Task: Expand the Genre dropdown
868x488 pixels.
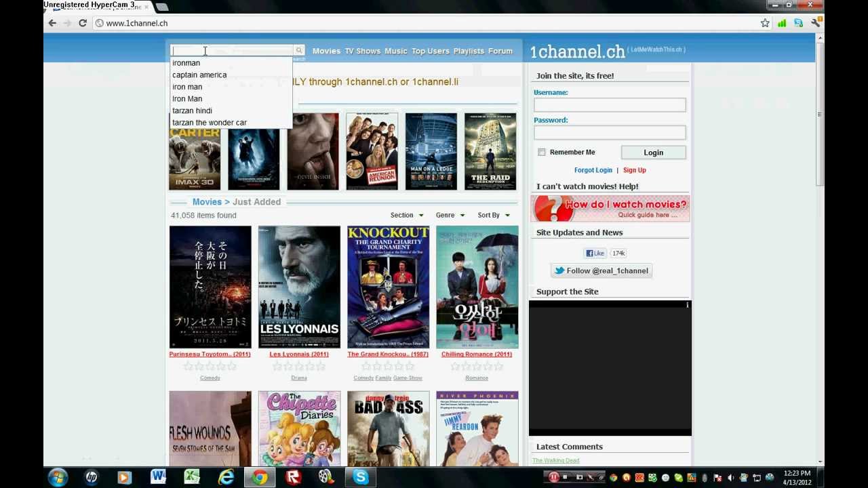Action: (450, 215)
